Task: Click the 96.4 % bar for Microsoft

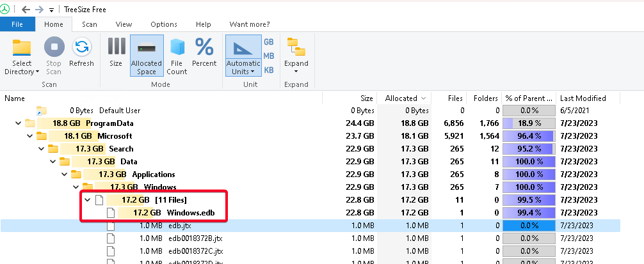Action: coord(529,136)
